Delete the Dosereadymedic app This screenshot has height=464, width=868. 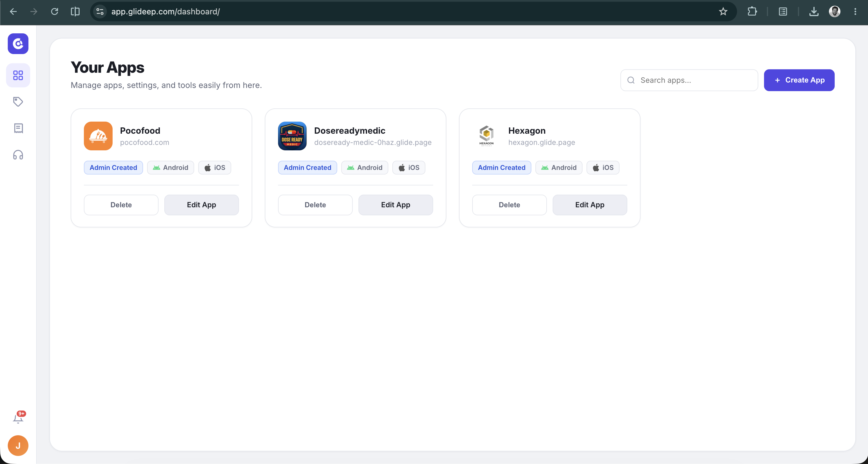[x=315, y=205]
